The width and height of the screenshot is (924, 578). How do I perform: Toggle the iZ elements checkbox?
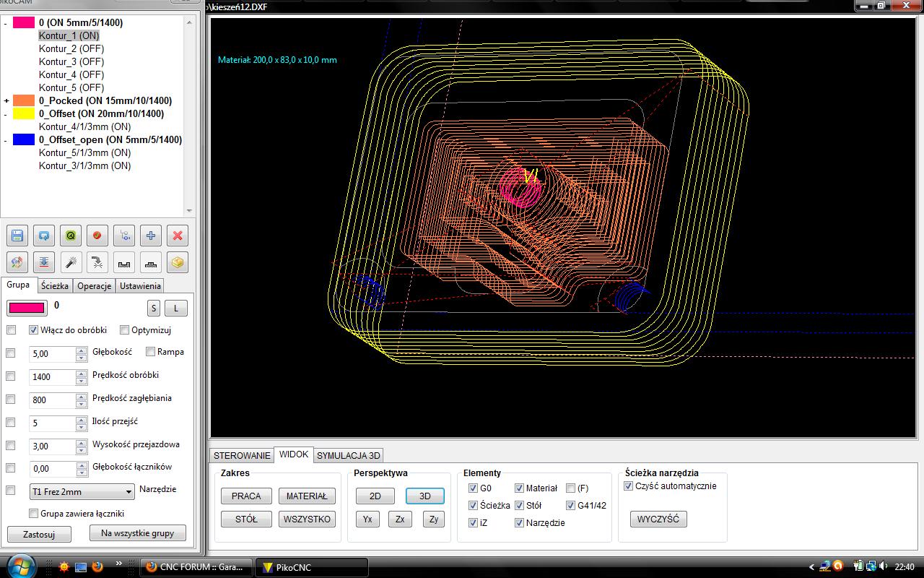pyautogui.click(x=473, y=523)
